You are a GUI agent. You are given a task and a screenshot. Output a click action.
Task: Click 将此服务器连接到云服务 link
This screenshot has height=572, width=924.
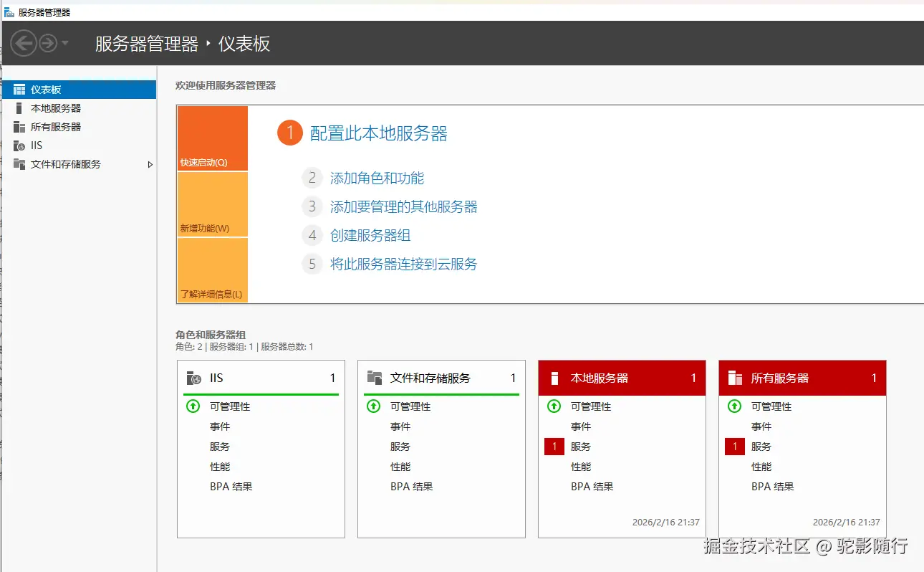click(x=403, y=264)
